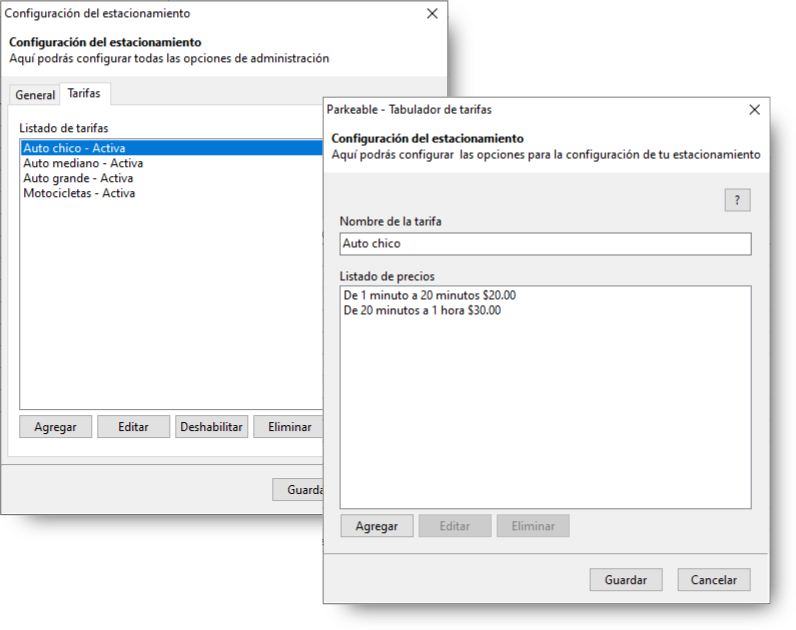Click the disabled Editar button under price list
Screen dimensions: 796x630
pos(455,526)
